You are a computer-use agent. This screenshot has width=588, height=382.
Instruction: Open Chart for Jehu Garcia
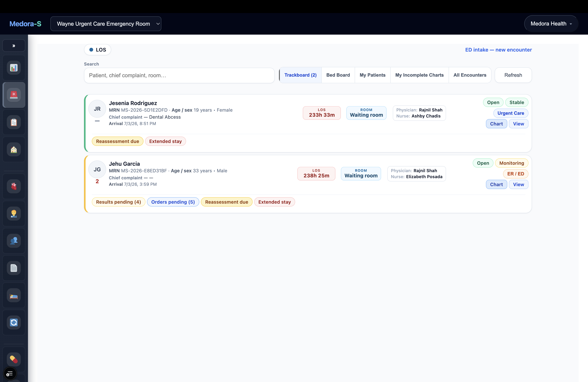click(x=496, y=185)
